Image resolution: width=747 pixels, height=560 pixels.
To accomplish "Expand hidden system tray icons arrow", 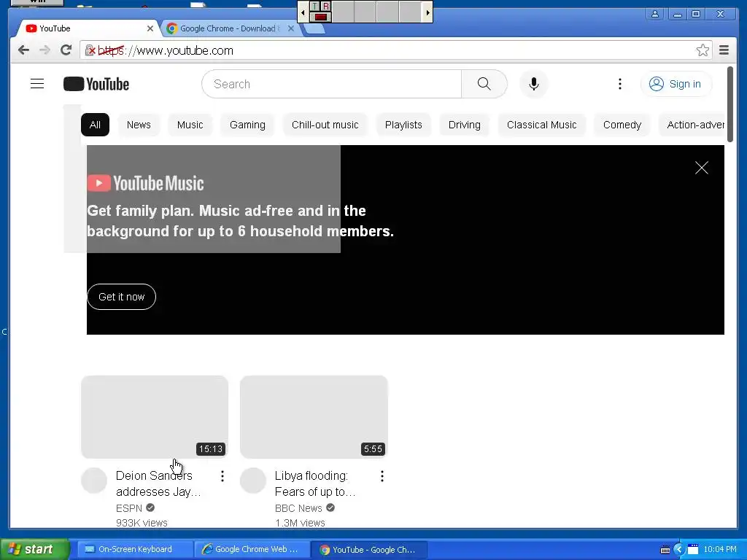I will click(679, 550).
